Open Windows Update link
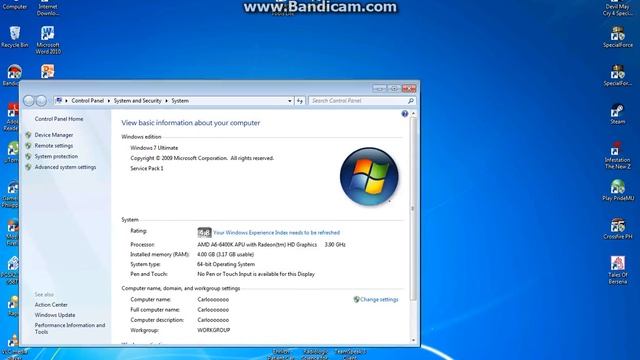Screen dimensions: 640x360 pos(55,315)
